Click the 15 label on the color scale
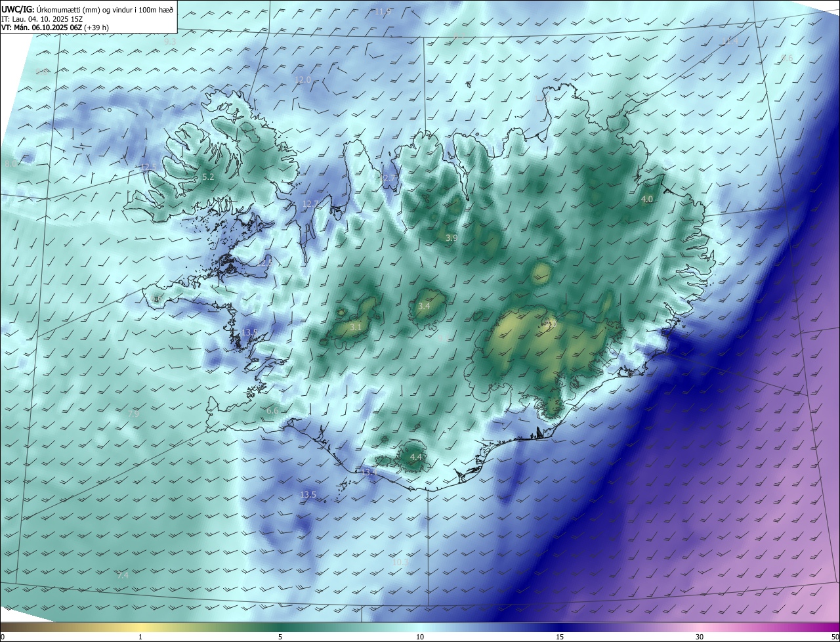 coord(560,637)
